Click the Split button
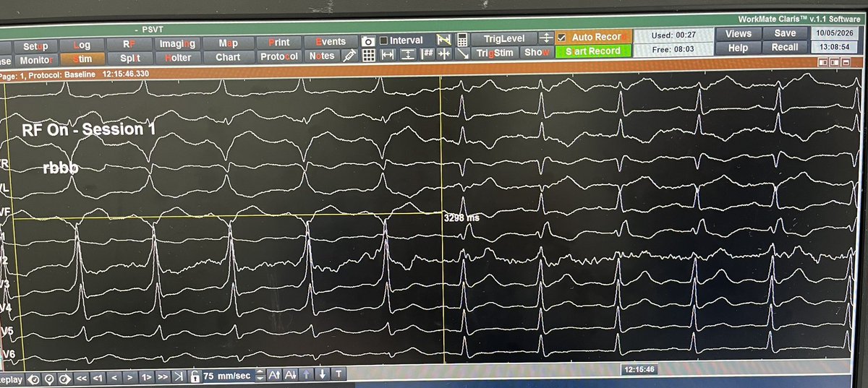The height and width of the screenshot is (388, 868). pyautogui.click(x=130, y=59)
